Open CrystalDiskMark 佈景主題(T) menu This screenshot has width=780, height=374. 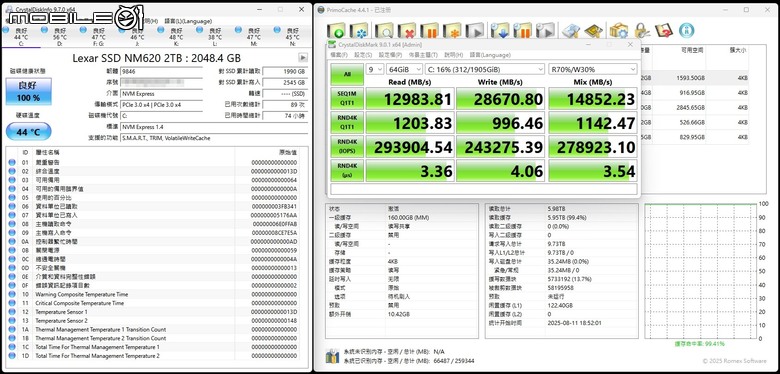[423, 55]
